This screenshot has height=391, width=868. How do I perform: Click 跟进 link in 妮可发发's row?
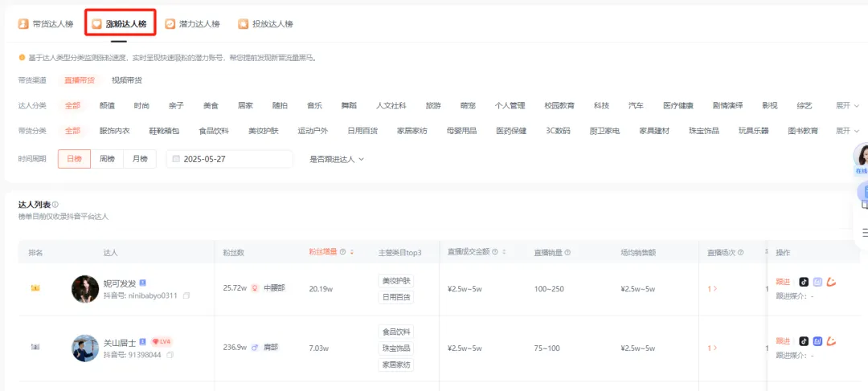coord(783,282)
